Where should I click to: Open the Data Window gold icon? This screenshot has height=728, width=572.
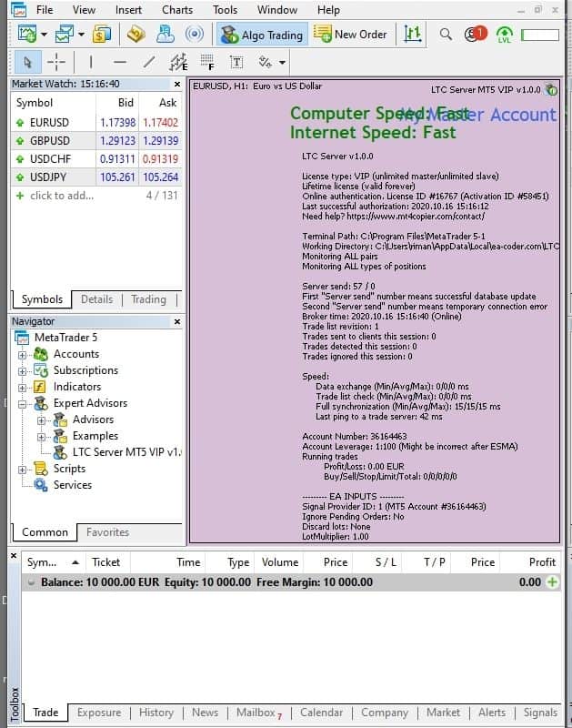click(135, 34)
